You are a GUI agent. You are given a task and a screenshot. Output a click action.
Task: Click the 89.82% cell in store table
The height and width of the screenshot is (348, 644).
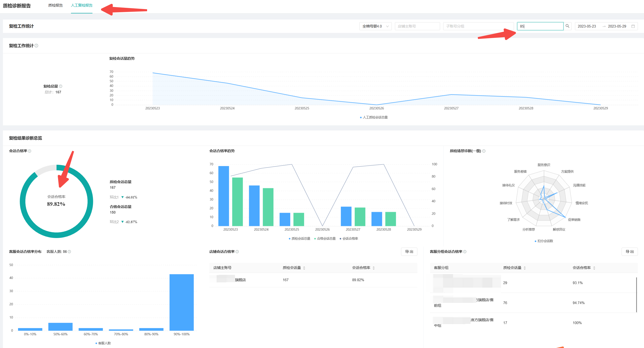(358, 280)
